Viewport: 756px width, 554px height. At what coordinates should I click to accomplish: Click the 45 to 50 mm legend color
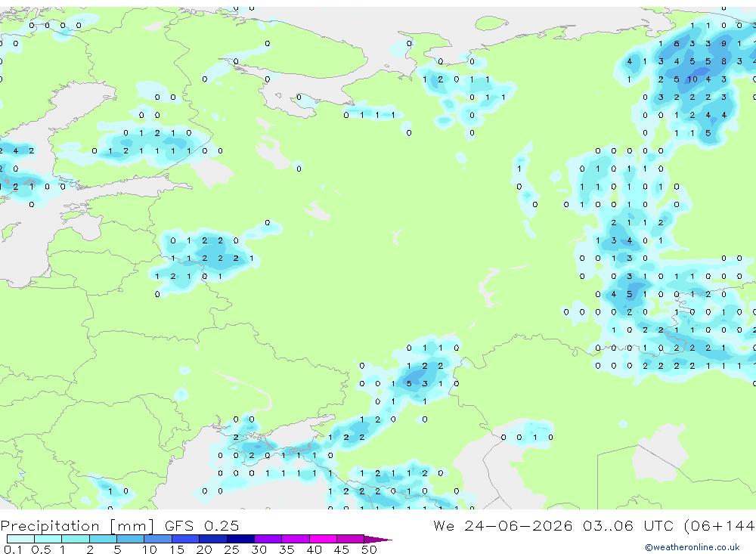click(350, 539)
